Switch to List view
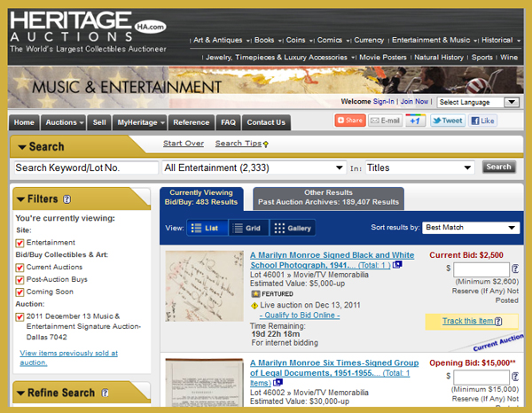 (x=207, y=228)
